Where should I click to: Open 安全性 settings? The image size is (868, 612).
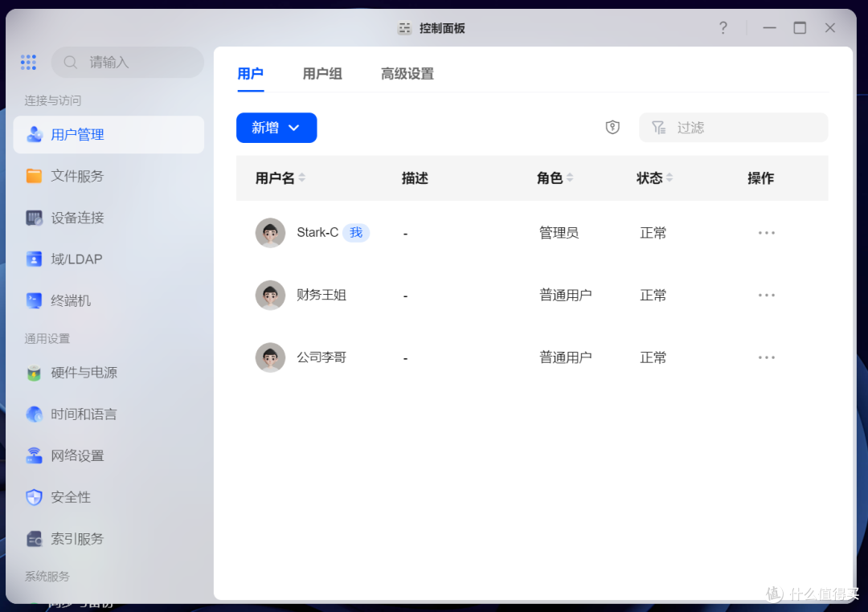click(x=108, y=497)
